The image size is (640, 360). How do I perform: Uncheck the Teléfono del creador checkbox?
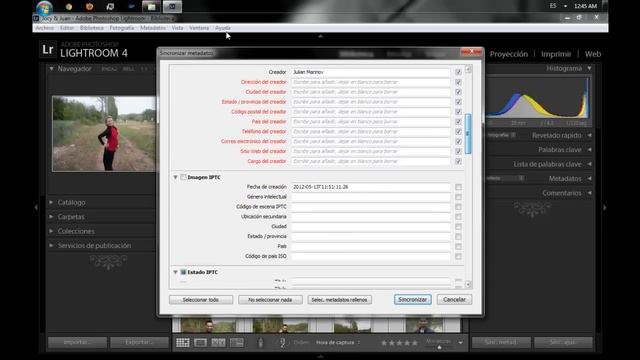(x=458, y=131)
